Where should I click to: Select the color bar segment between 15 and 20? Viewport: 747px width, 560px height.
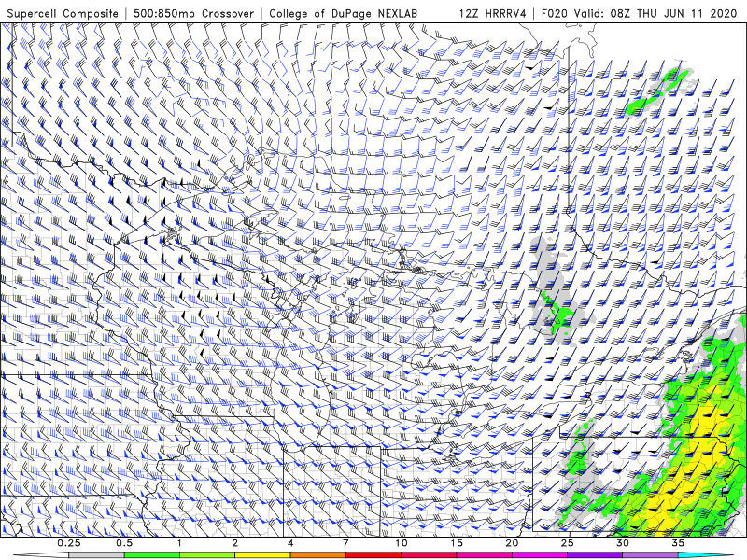(x=484, y=555)
